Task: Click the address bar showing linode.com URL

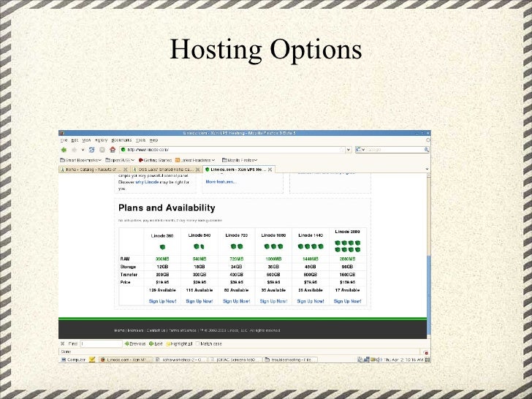Action: 232,150
